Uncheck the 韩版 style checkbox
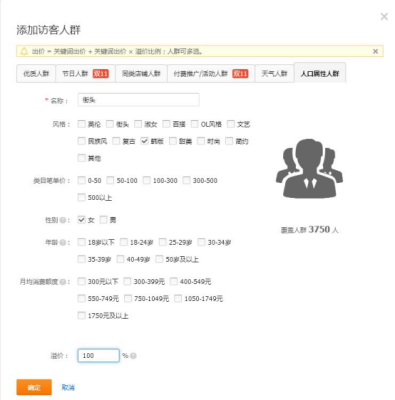The height and width of the screenshot is (400, 395). (144, 141)
